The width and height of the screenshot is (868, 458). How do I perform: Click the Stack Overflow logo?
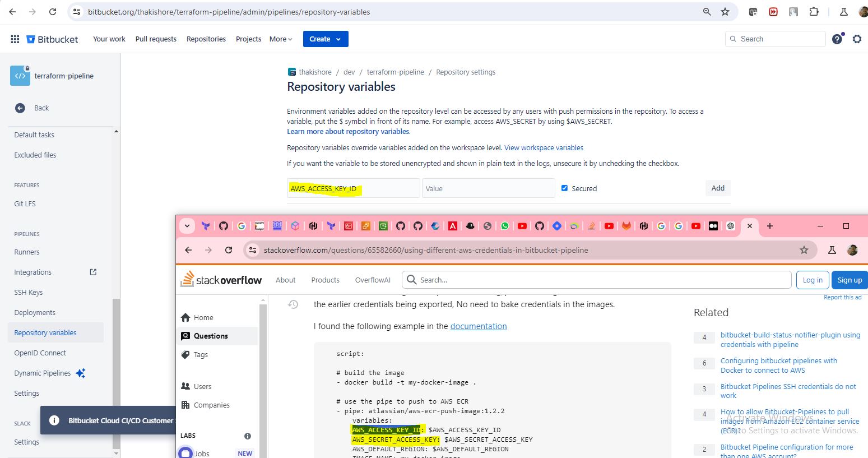[x=221, y=280]
